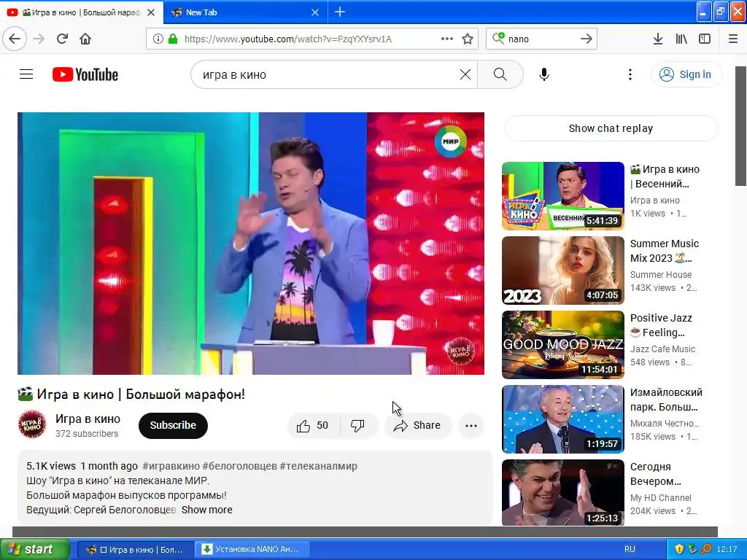Open the browser downloads panel

[x=658, y=39]
